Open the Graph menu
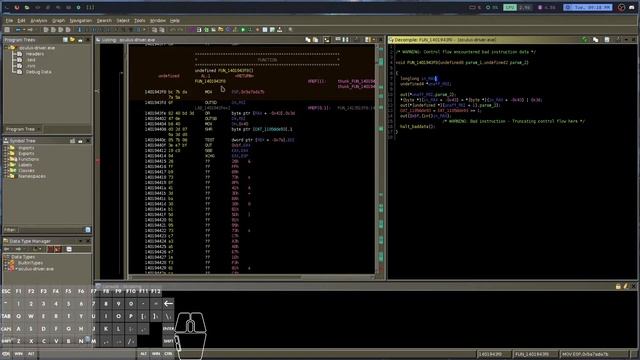 tap(58, 20)
